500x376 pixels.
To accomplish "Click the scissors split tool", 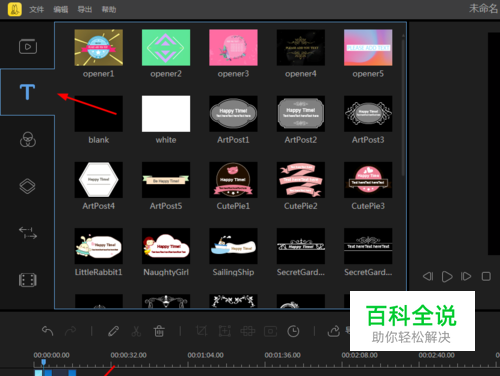I will (x=136, y=331).
